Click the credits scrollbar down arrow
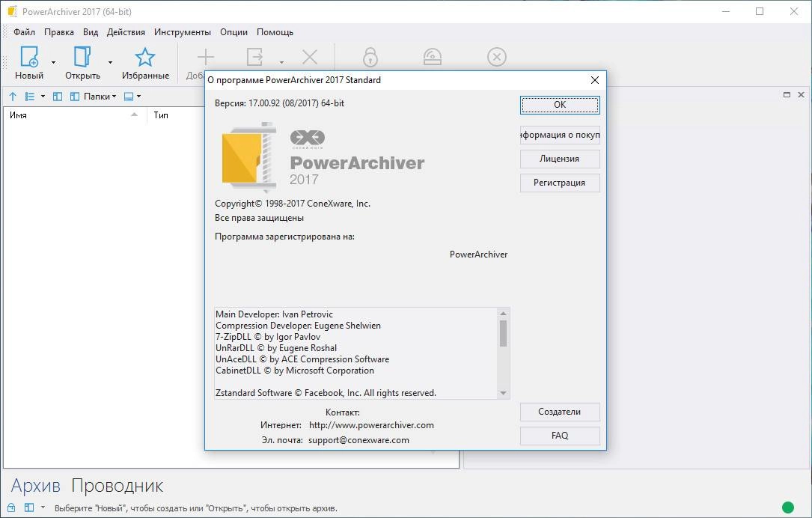This screenshot has height=518, width=812. [x=503, y=393]
